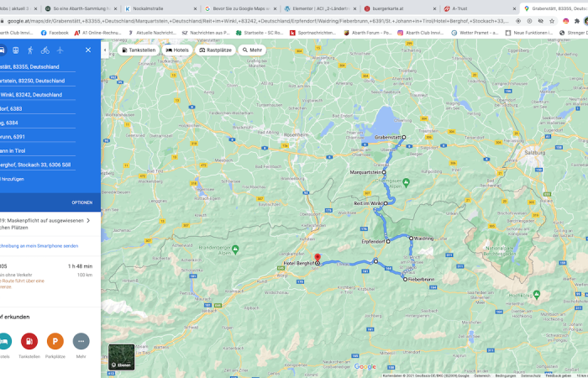Close the directions panel with X
588x378 pixels.
coord(90,50)
